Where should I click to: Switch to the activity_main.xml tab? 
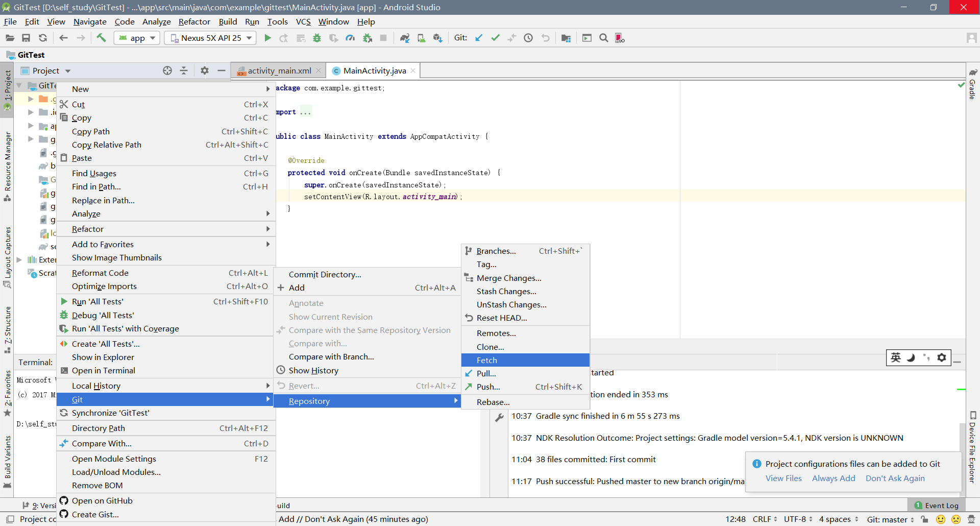click(x=279, y=70)
